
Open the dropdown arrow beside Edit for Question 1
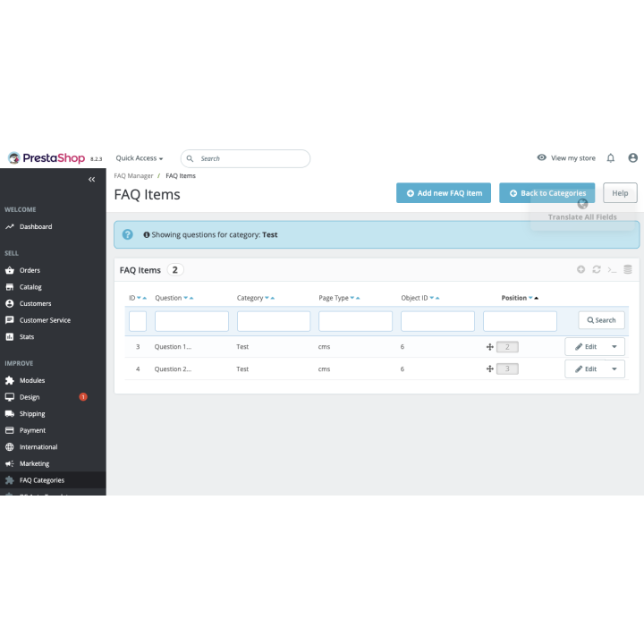tap(614, 346)
